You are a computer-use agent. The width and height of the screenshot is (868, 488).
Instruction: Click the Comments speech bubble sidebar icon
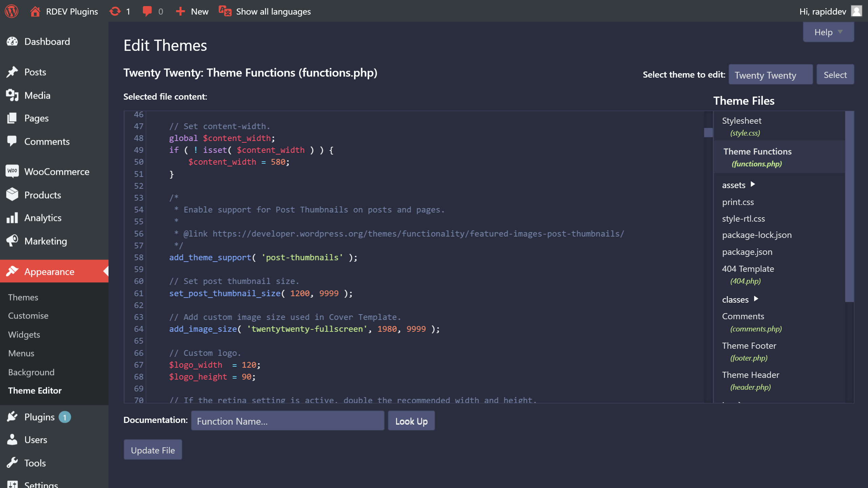pos(12,141)
